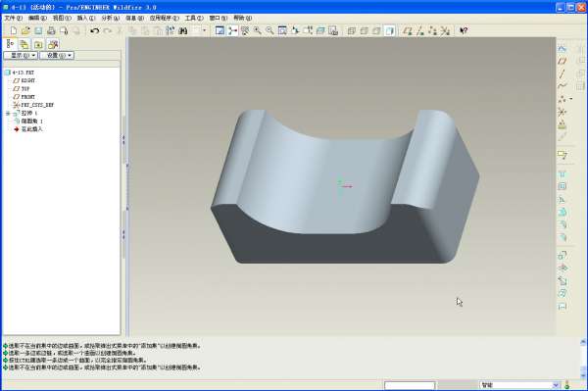The image size is (588, 391).
Task: Toggle datum axes display
Action: coord(420,30)
